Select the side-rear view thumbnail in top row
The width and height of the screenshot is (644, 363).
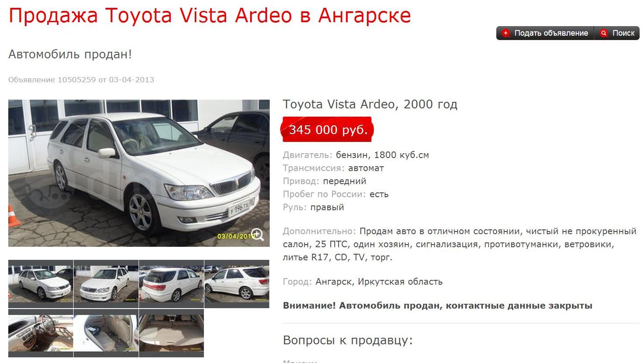point(237,284)
